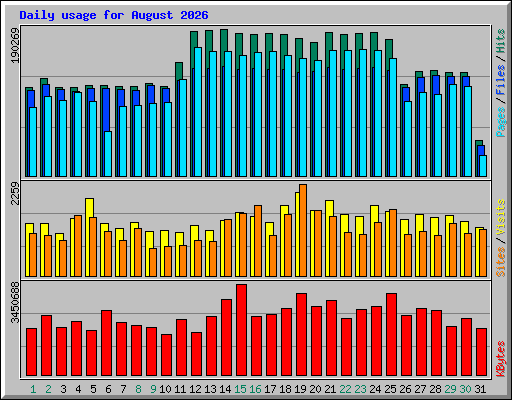This screenshot has width=512, height=400.
Task: Click day 18 on the x-axis
Action: tap(285, 389)
